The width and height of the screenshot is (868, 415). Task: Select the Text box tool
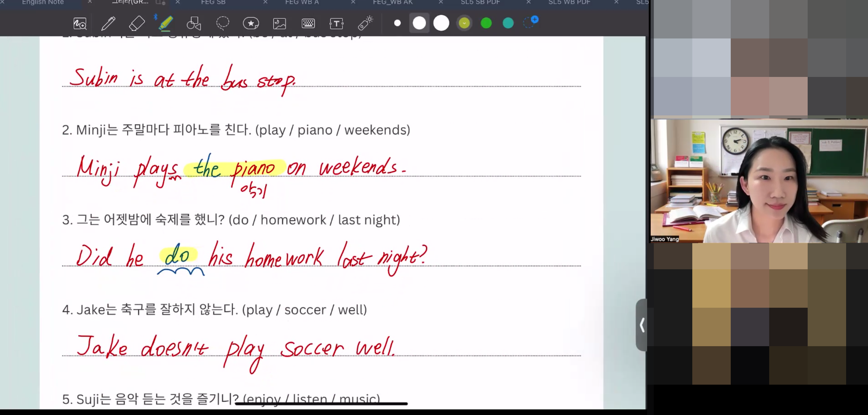pos(336,24)
